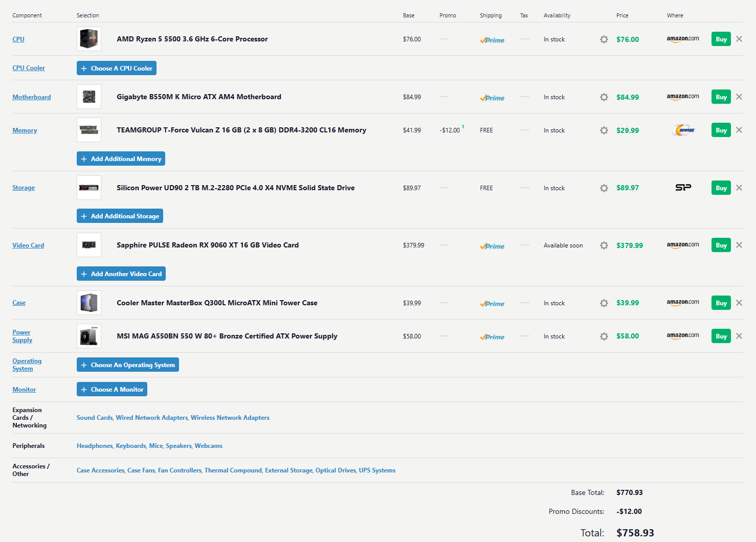Browse Webcams peripherals

[x=209, y=445]
